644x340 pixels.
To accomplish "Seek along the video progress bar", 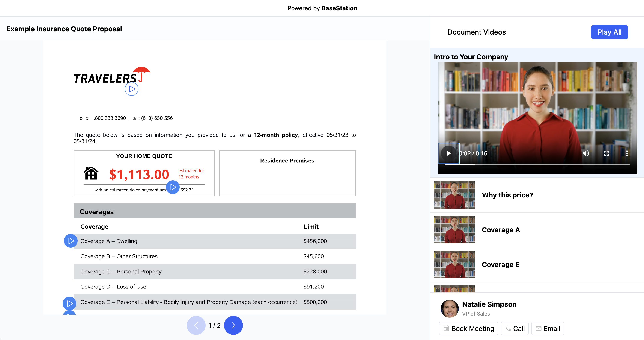I will click(537, 164).
